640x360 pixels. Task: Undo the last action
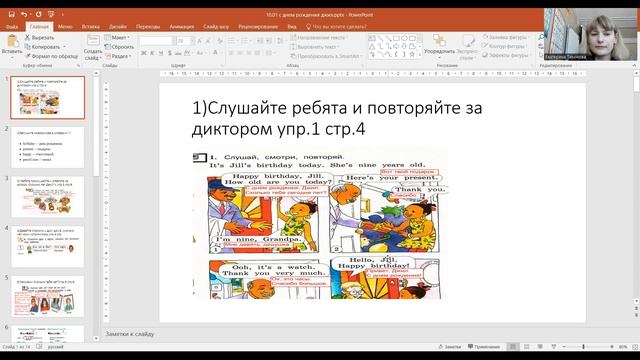click(x=24, y=14)
